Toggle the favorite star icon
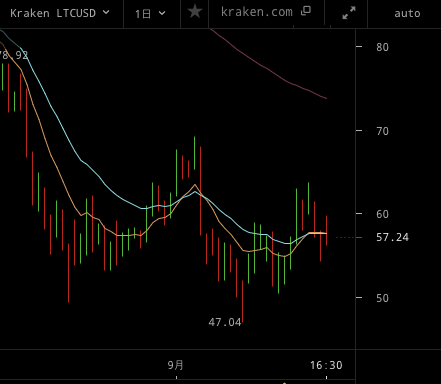 [x=195, y=12]
